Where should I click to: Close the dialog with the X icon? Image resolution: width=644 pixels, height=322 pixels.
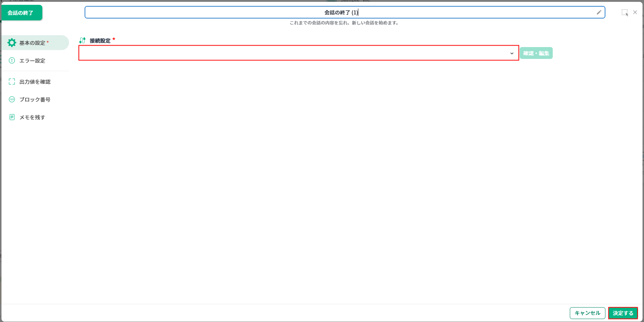pos(635,12)
